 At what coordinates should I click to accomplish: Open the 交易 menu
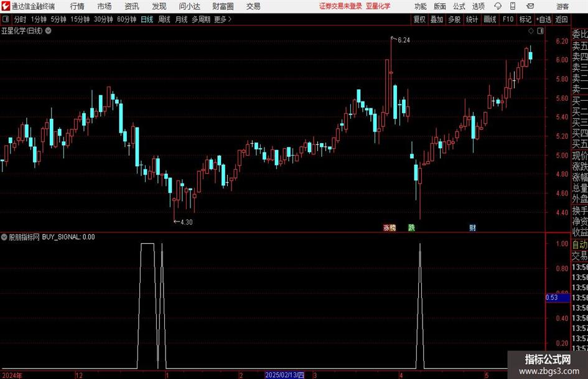click(253, 6)
